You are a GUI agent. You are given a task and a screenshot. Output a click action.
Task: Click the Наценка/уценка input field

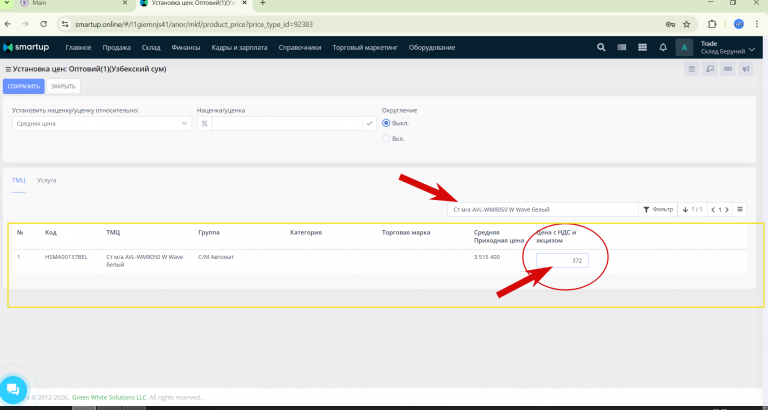pyautogui.click(x=287, y=123)
